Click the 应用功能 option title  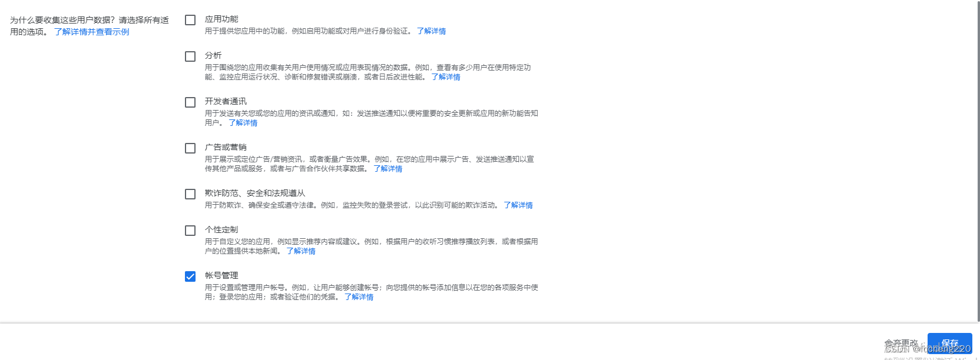click(x=221, y=19)
